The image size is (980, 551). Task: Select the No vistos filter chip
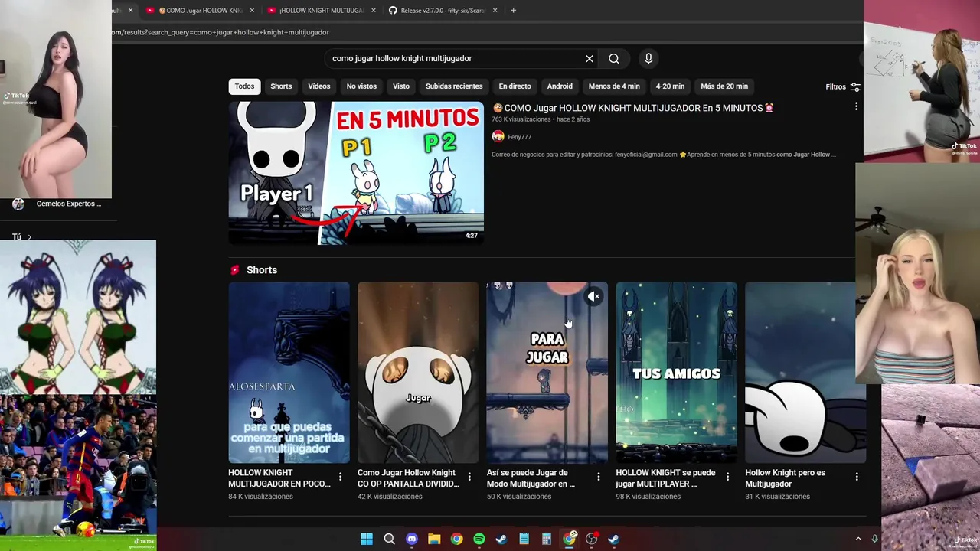(x=361, y=86)
